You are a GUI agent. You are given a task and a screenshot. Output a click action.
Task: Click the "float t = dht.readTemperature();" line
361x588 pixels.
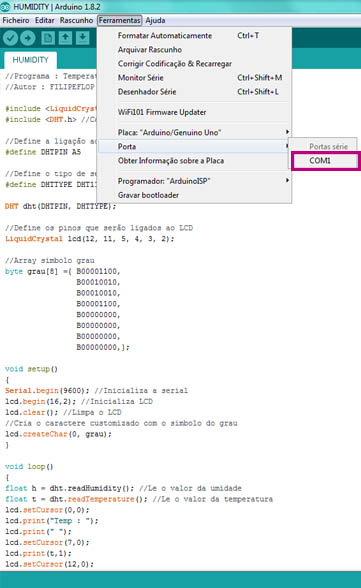pos(76,499)
